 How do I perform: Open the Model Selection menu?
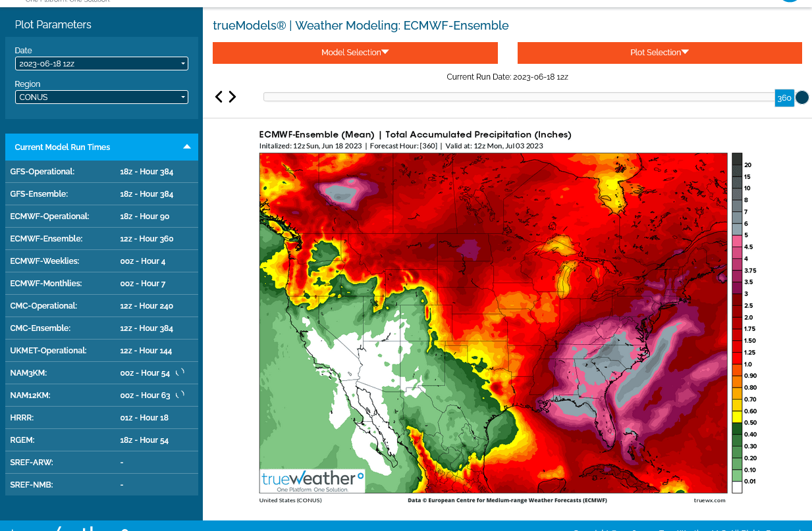[x=355, y=53]
